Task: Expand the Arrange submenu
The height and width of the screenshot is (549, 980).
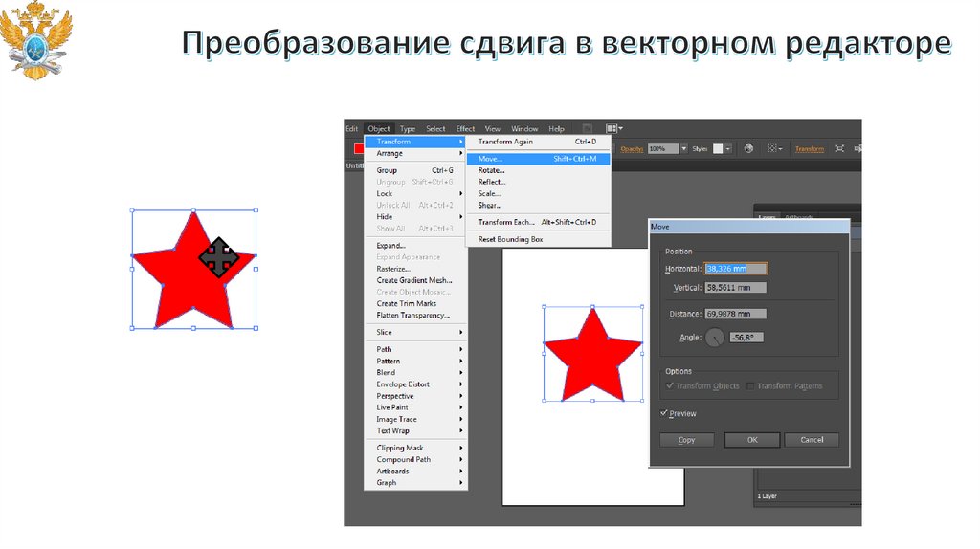Action: click(415, 154)
